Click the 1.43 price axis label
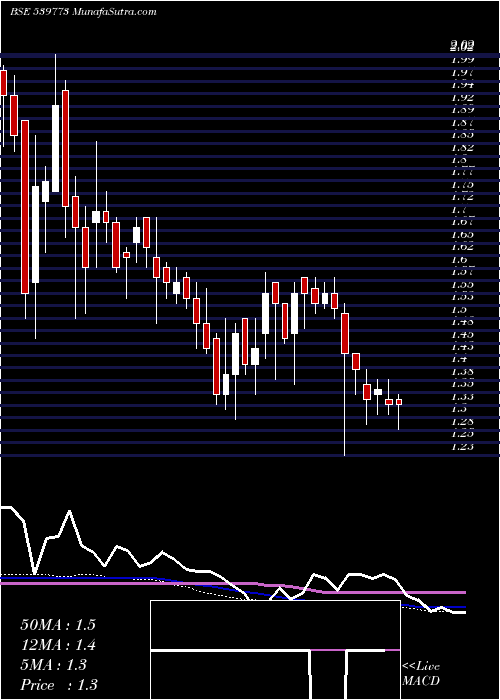 coord(462,346)
